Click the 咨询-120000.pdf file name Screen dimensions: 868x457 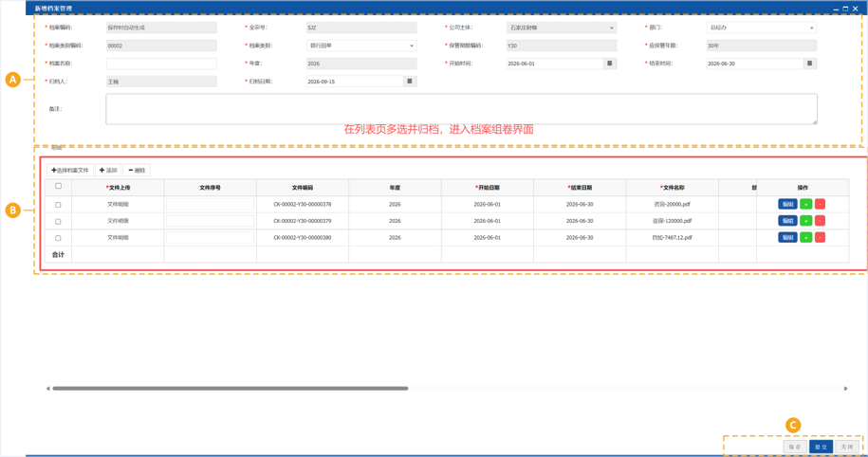click(x=672, y=221)
